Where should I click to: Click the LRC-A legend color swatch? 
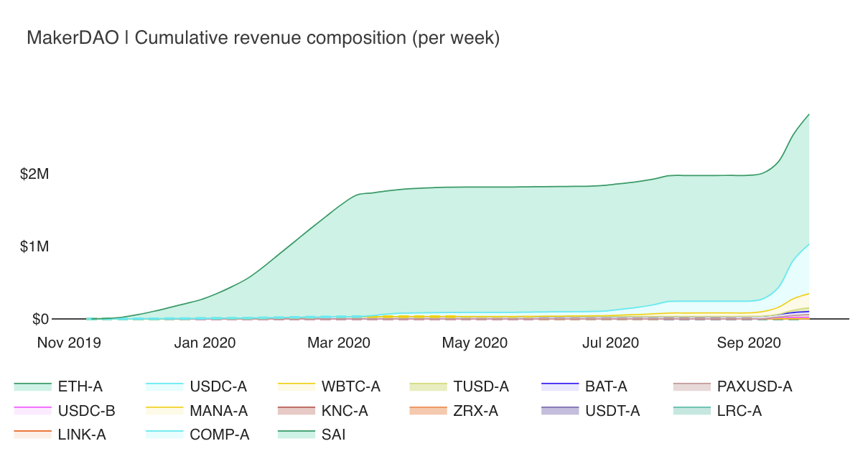click(692, 411)
